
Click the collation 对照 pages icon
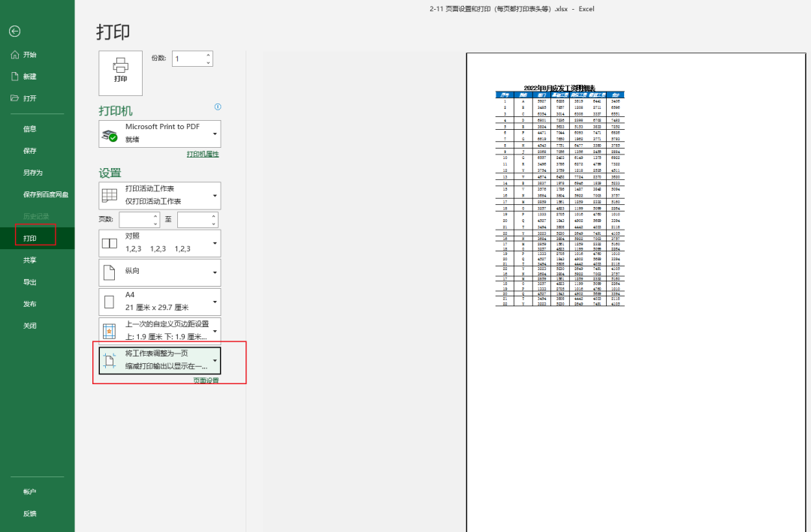click(x=110, y=243)
